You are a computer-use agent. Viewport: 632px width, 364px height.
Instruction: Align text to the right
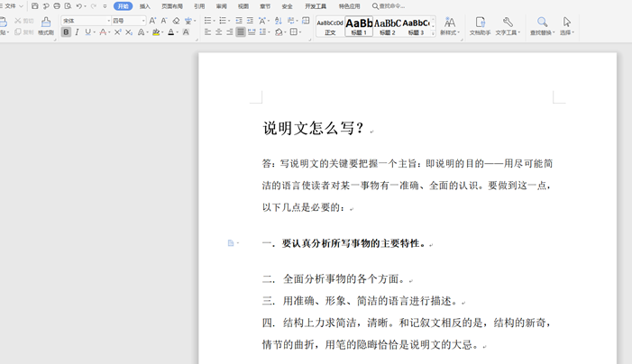[229, 32]
